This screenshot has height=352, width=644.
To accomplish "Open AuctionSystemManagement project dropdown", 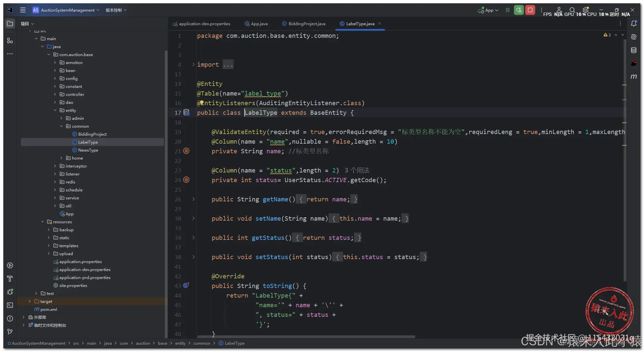I will coord(66,10).
